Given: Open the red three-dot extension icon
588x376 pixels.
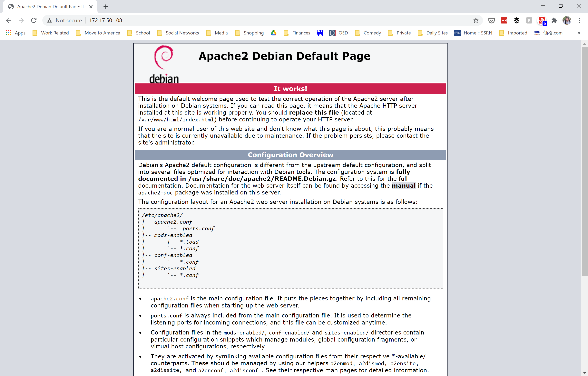Looking at the screenshot, I should pyautogui.click(x=504, y=20).
